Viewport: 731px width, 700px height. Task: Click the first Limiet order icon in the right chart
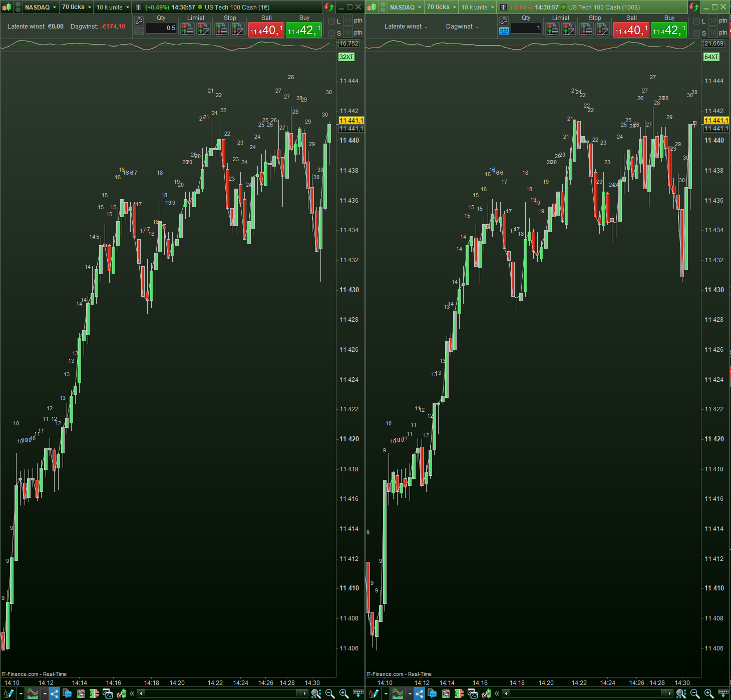552,30
